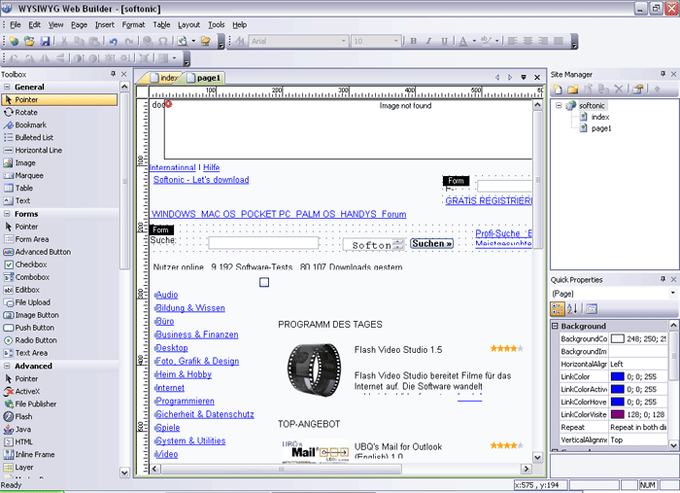Viewport: 680px width, 493px height.
Task: Toggle Underline formatting button
Action: pos(444,41)
